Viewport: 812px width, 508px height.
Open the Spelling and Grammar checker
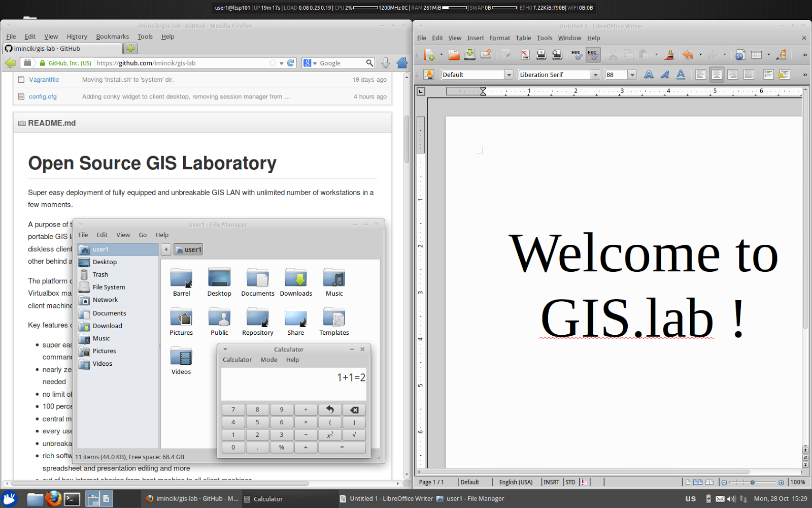(x=577, y=55)
